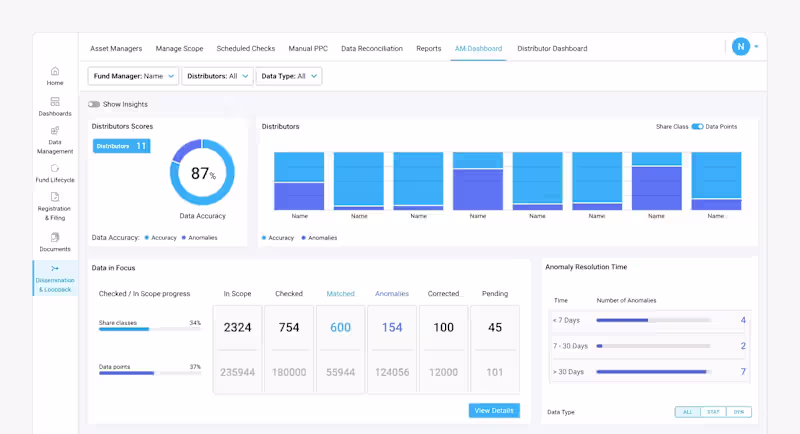Open the Dashboards sidebar icon
The height and width of the screenshot is (434, 800).
pyautogui.click(x=55, y=101)
